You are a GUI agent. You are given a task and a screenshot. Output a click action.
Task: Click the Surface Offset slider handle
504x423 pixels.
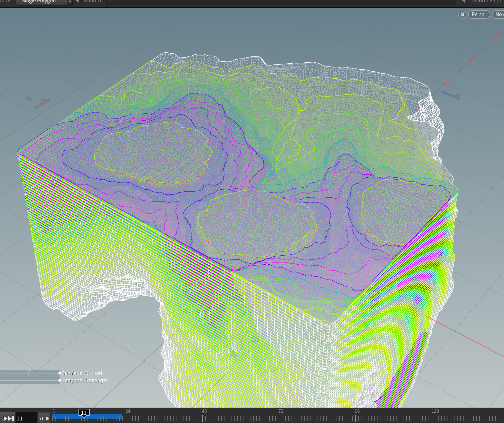30,373
